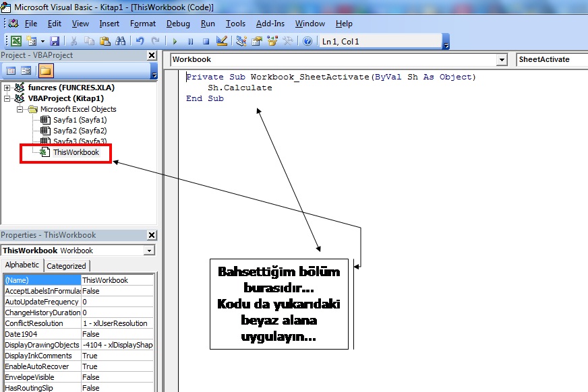Click the Redo arrow icon
Screen dimensions: 588x392
[155, 41]
